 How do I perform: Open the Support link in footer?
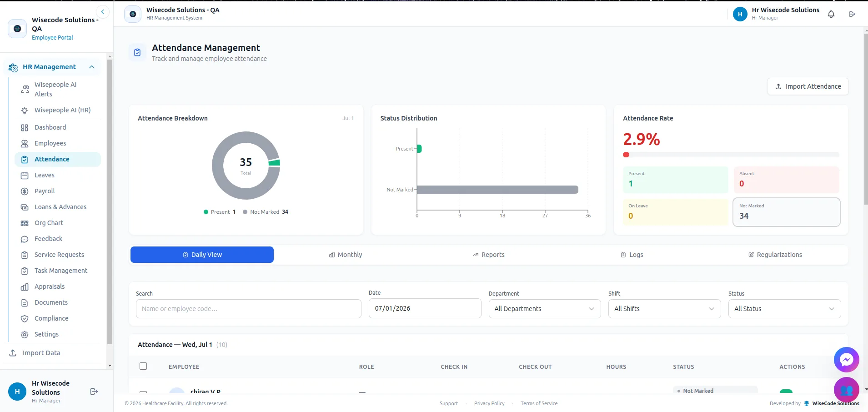tap(449, 403)
